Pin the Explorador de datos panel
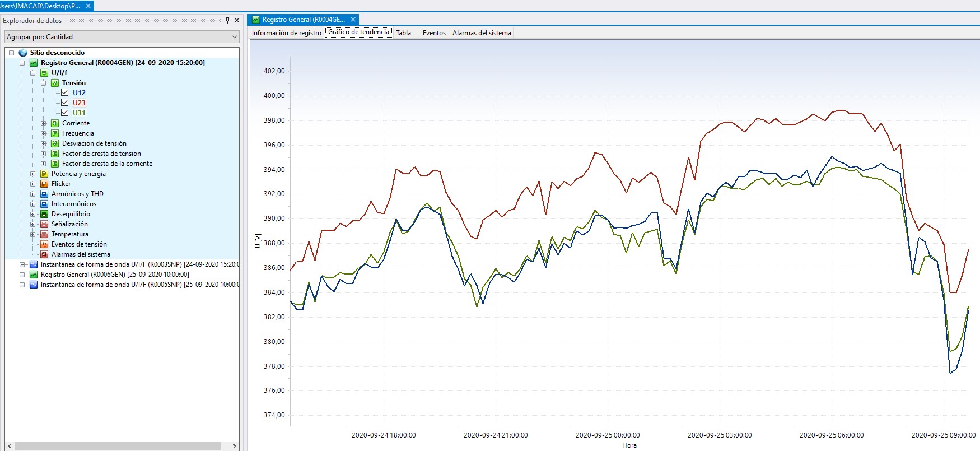Screen dimensions: 980x451 coord(227,20)
